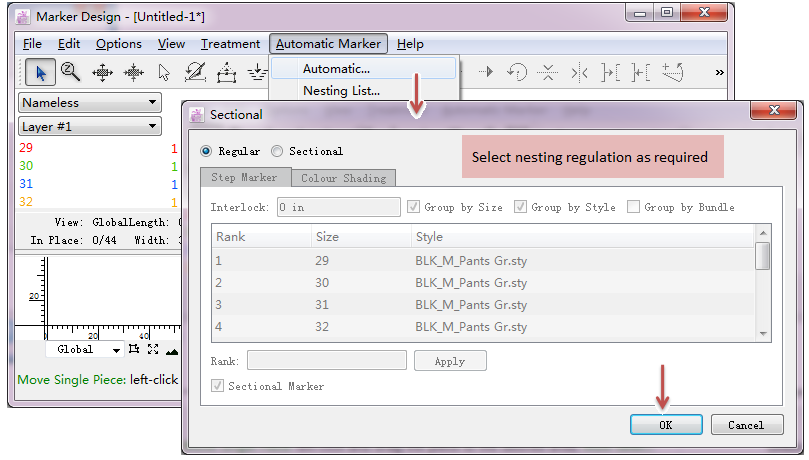Expand the Layer #1 dropdown
809x460 pixels.
[90, 126]
